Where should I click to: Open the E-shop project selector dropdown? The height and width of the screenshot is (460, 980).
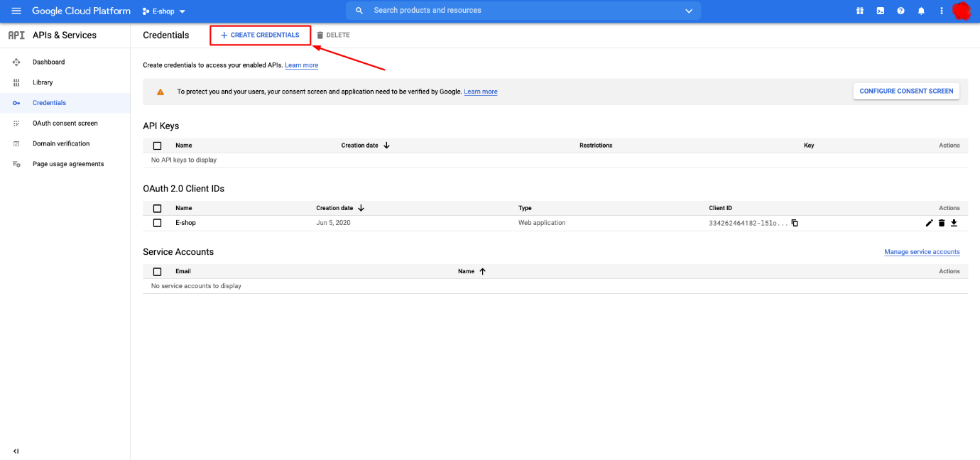tap(164, 11)
